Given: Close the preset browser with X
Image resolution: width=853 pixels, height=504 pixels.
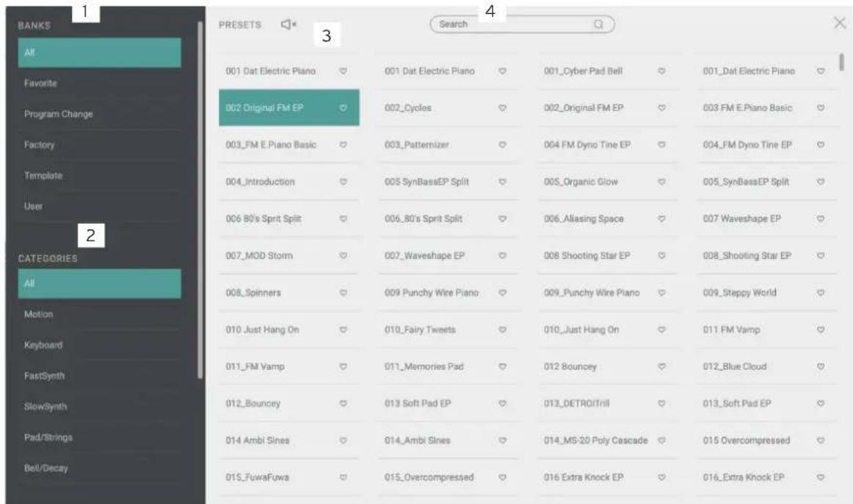Looking at the screenshot, I should click(840, 23).
